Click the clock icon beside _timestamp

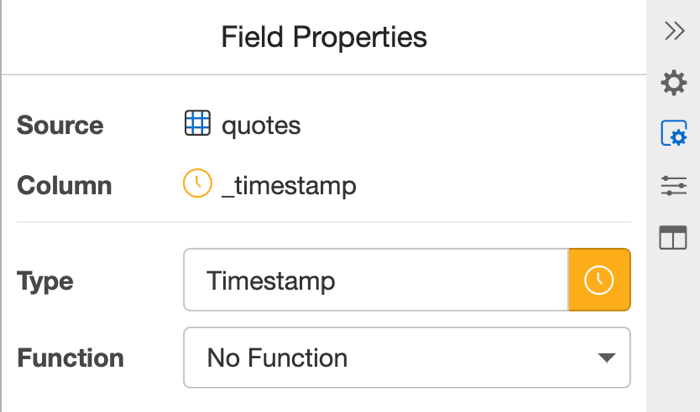197,184
